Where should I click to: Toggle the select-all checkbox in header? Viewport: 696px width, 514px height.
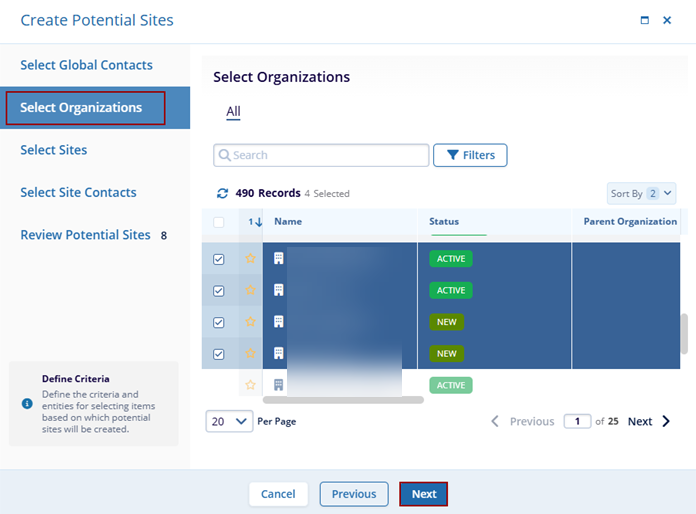(219, 222)
